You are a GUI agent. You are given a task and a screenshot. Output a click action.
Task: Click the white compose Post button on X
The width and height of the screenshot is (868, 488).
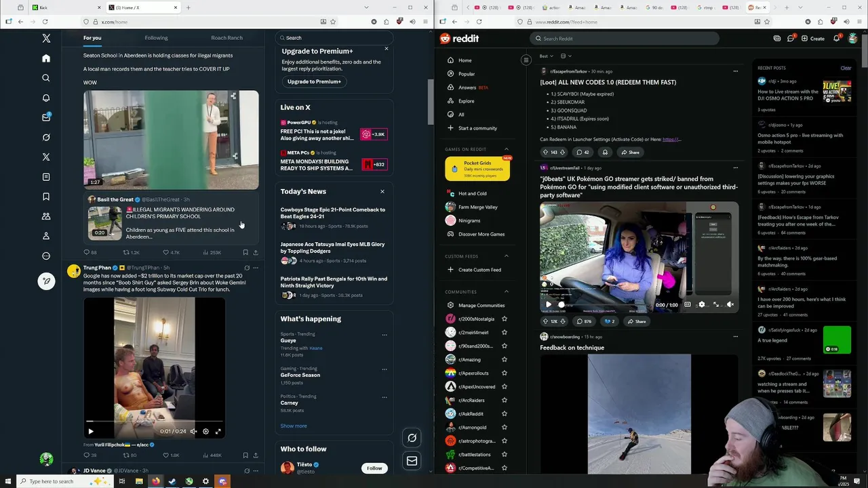click(x=46, y=281)
